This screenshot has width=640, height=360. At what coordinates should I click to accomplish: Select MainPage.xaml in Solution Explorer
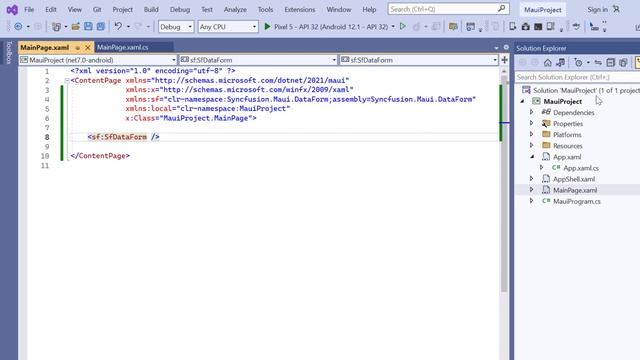(x=575, y=190)
